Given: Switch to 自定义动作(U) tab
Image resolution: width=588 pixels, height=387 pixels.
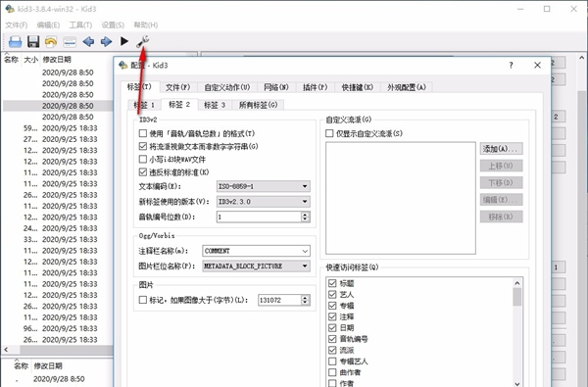Looking at the screenshot, I should (x=227, y=87).
